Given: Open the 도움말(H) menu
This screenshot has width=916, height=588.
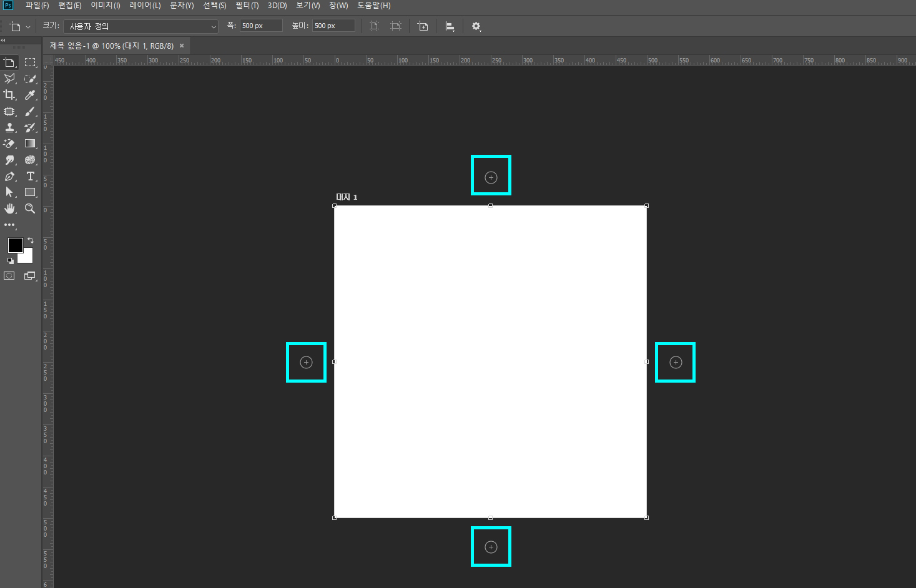Looking at the screenshot, I should point(374,6).
